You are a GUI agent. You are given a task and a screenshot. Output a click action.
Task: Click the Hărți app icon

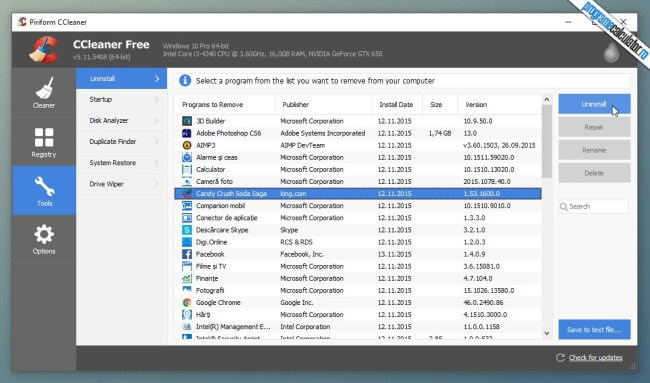pyautogui.click(x=187, y=315)
